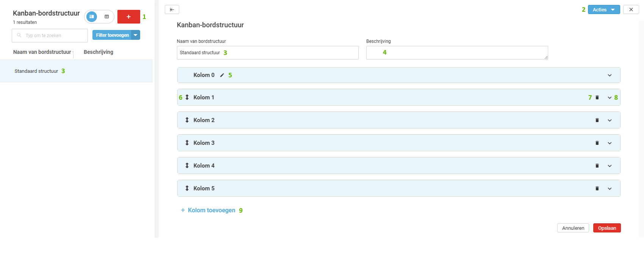Expand the Kolom 0 section chevron
This screenshot has width=644, height=273.
610,75
